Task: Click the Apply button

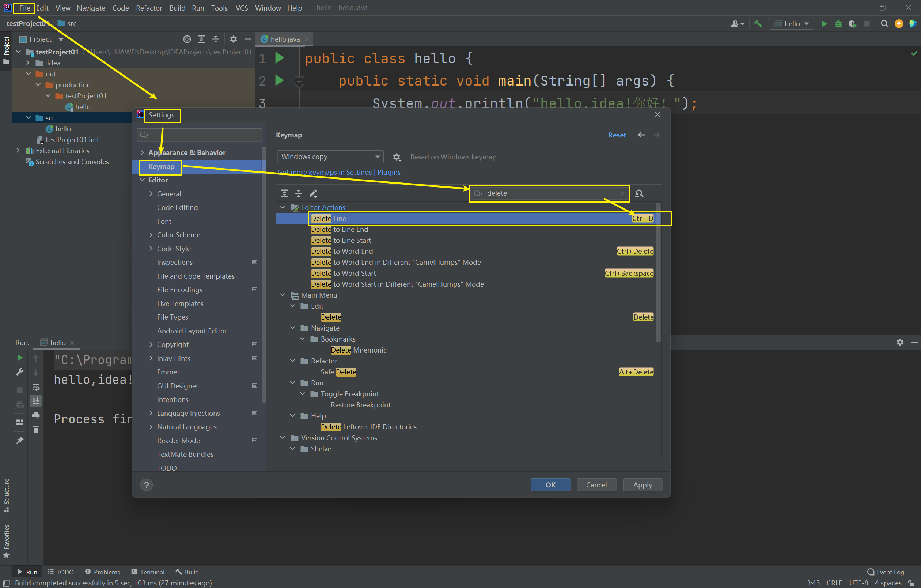Action: pyautogui.click(x=642, y=485)
